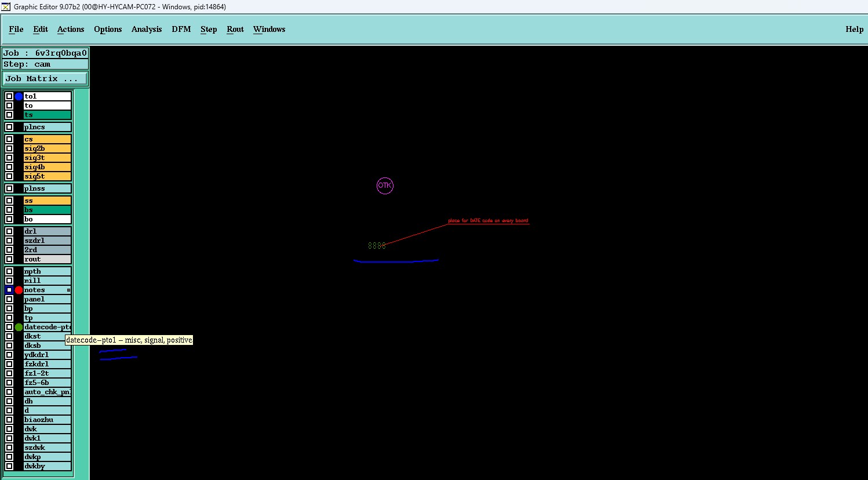Viewport: 868px width, 480px height.
Task: Click the small expand icon on the notes row
Action: (x=68, y=290)
